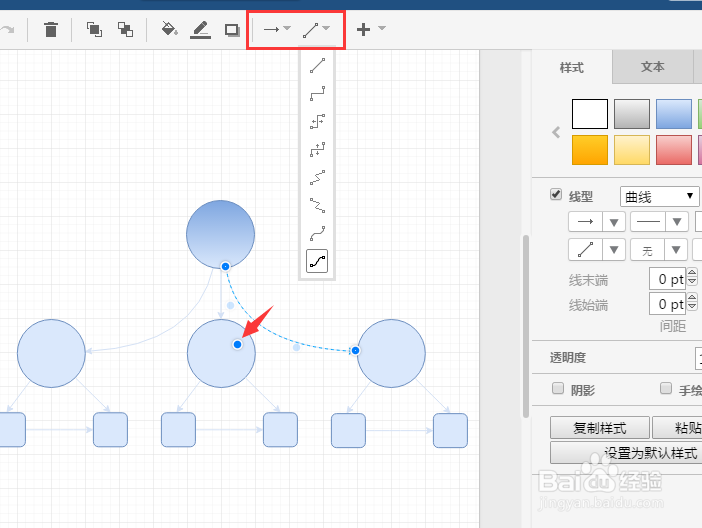Screen dimensions: 702x528
Task: Click the 粘贴 style button
Action: click(x=677, y=428)
